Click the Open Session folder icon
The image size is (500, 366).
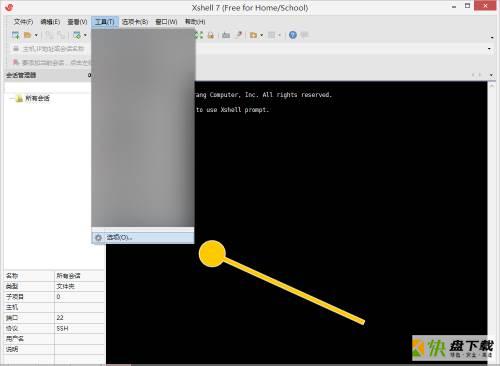pyautogui.click(x=28, y=35)
